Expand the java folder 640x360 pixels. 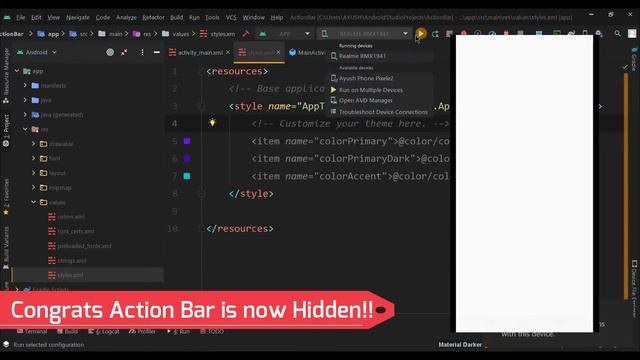coord(25,100)
